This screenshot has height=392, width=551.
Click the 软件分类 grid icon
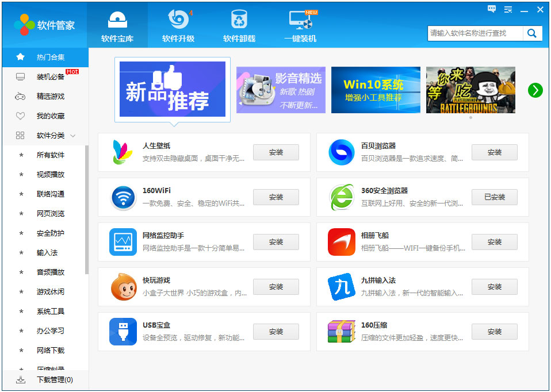click(x=20, y=136)
